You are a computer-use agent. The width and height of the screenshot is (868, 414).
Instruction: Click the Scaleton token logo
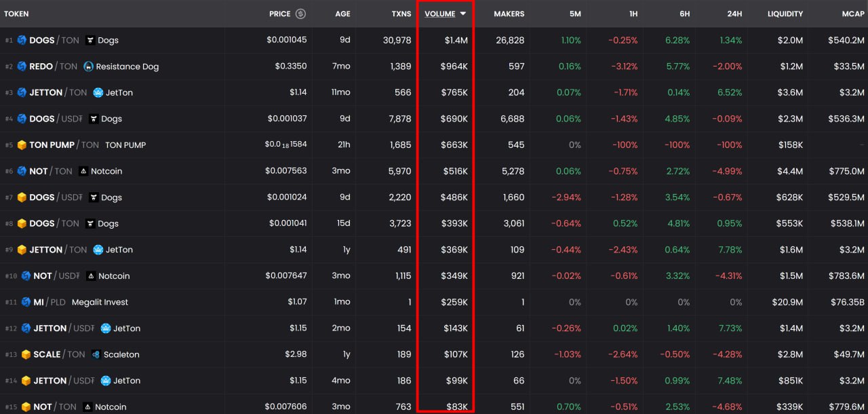pyautogui.click(x=96, y=354)
